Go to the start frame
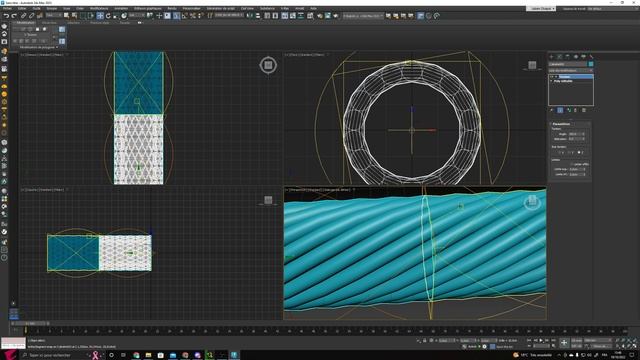 (x=529, y=340)
